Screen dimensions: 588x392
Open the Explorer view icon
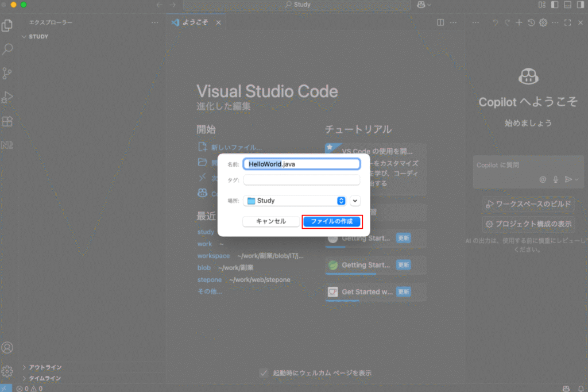tap(7, 25)
